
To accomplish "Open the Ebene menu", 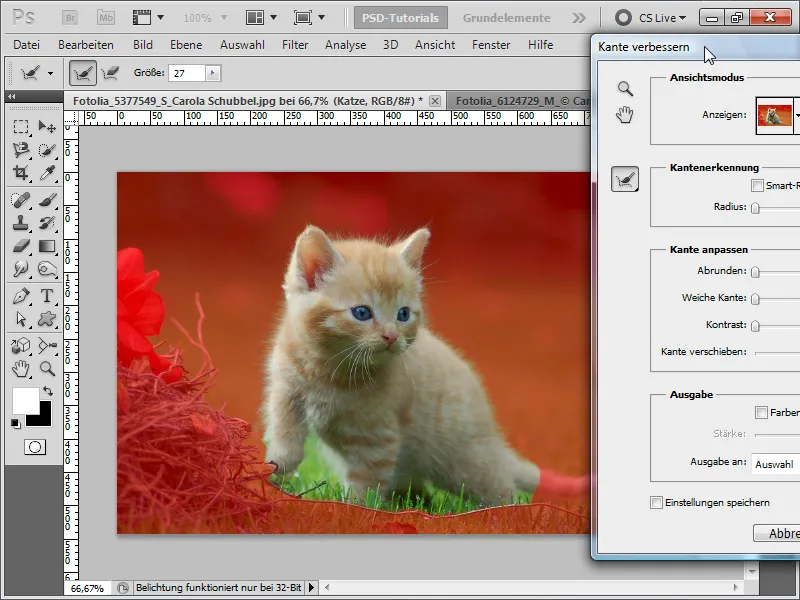I will 186,45.
